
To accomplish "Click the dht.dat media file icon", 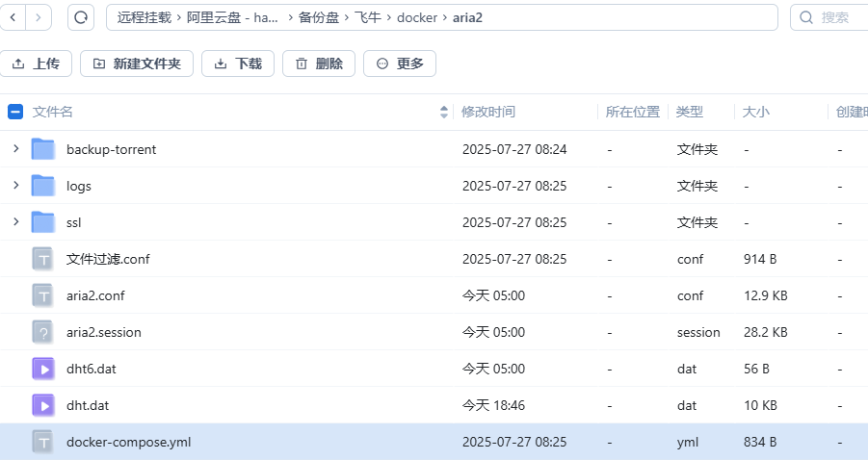I will point(43,405).
